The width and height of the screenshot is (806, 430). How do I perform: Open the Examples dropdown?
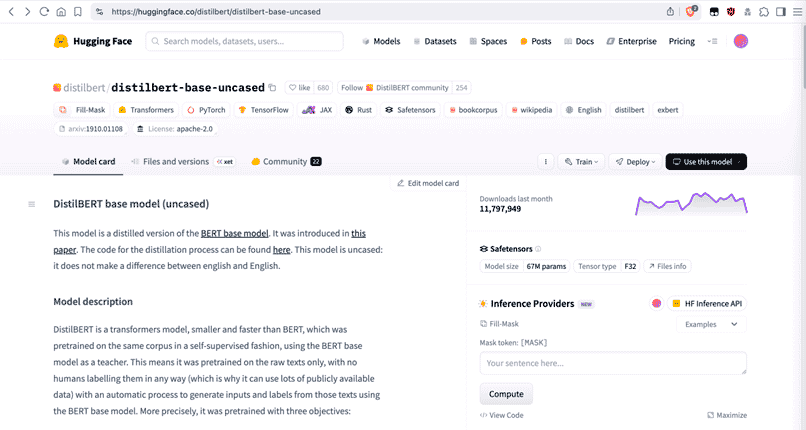pyautogui.click(x=711, y=324)
